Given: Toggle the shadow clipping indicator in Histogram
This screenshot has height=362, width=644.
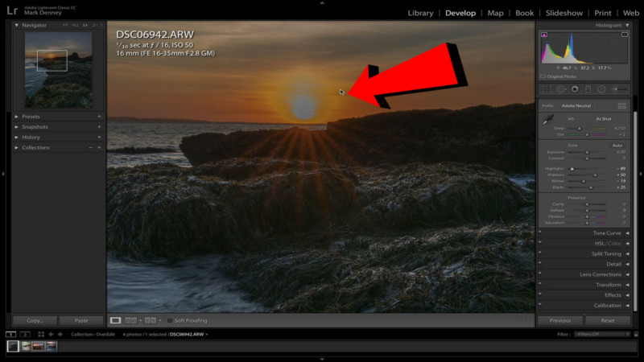Looking at the screenshot, I should [x=544, y=35].
